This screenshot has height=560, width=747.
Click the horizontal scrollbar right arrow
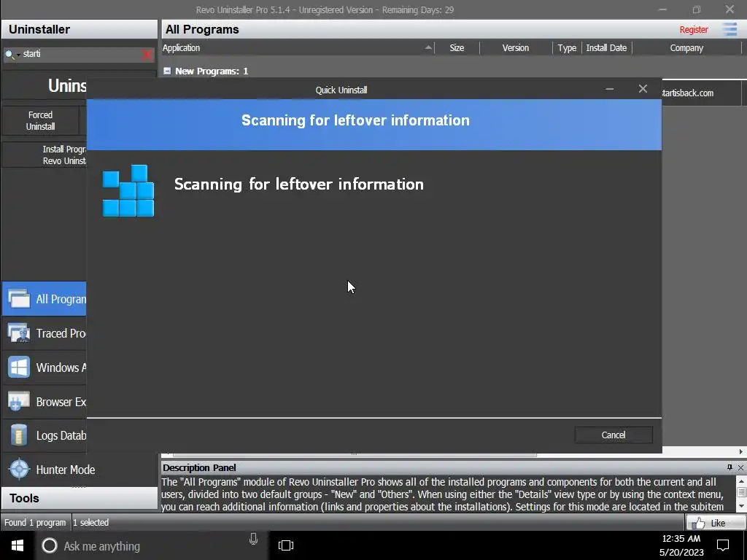[741, 451]
